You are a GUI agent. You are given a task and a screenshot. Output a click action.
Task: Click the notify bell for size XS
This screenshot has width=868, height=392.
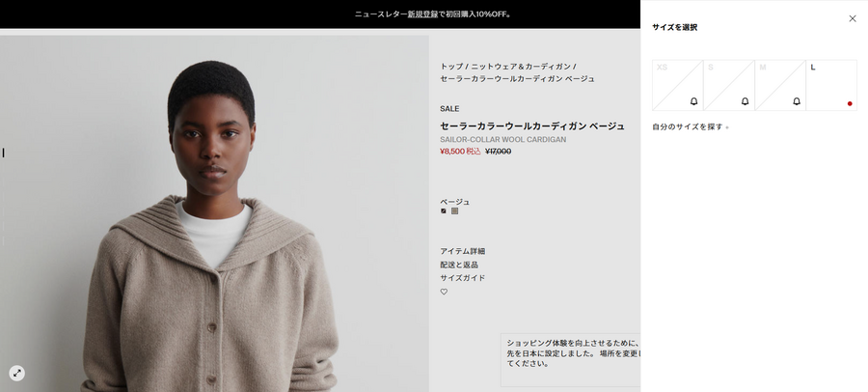tap(693, 101)
